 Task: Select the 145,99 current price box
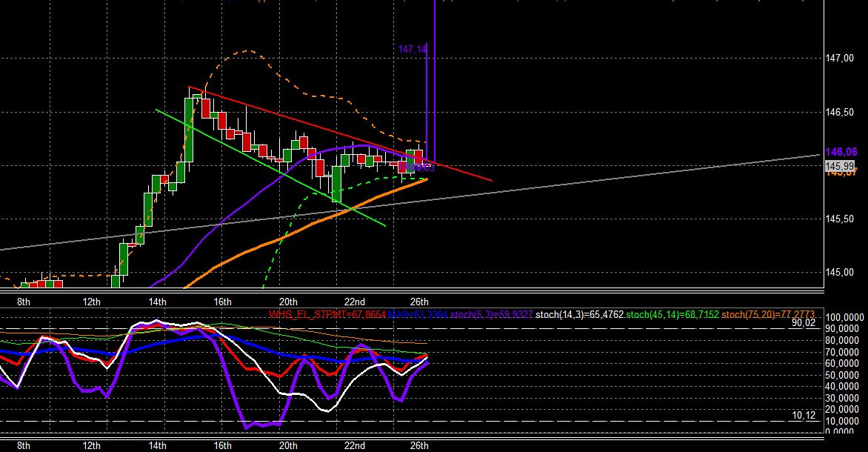tap(840, 166)
